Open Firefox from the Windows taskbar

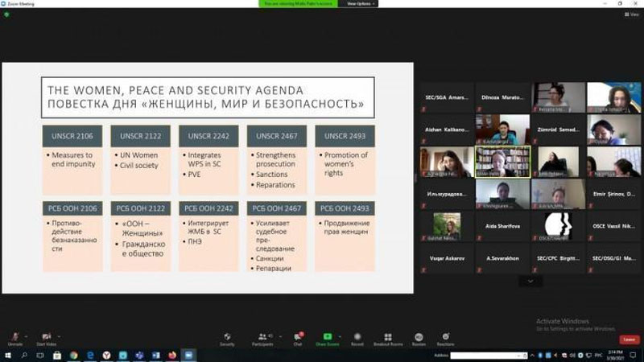(x=172, y=355)
